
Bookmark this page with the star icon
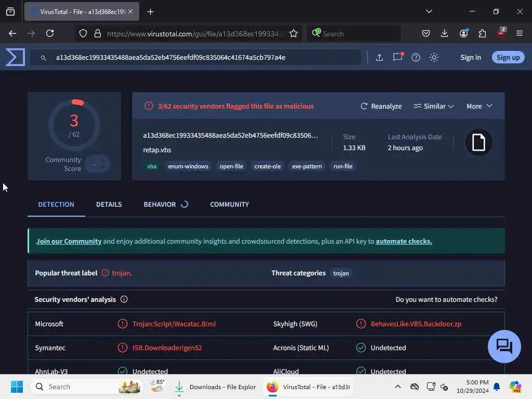pos(294,34)
